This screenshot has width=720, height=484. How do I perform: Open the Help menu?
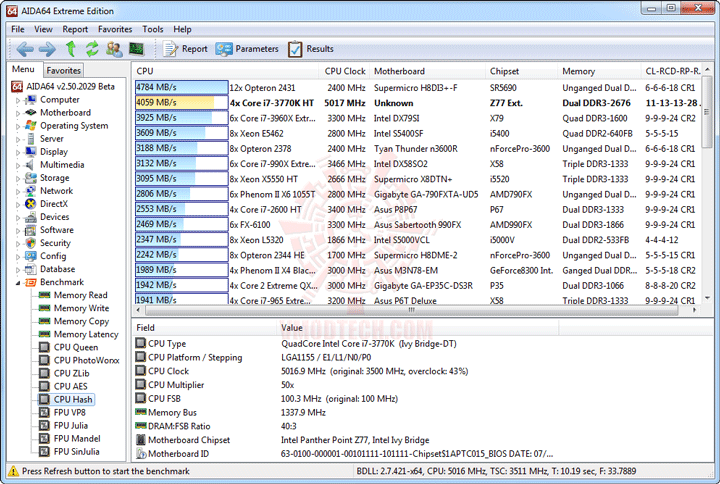point(182,29)
